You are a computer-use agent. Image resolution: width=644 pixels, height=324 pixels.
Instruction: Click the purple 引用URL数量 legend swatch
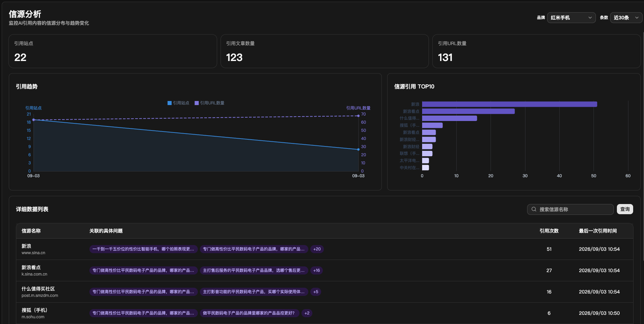[x=196, y=103]
